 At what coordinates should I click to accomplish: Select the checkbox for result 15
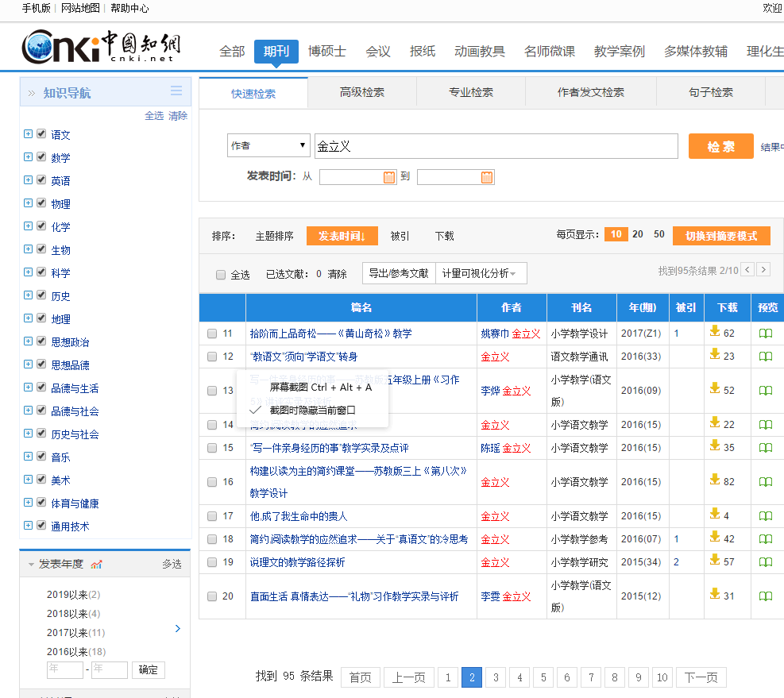coord(212,448)
